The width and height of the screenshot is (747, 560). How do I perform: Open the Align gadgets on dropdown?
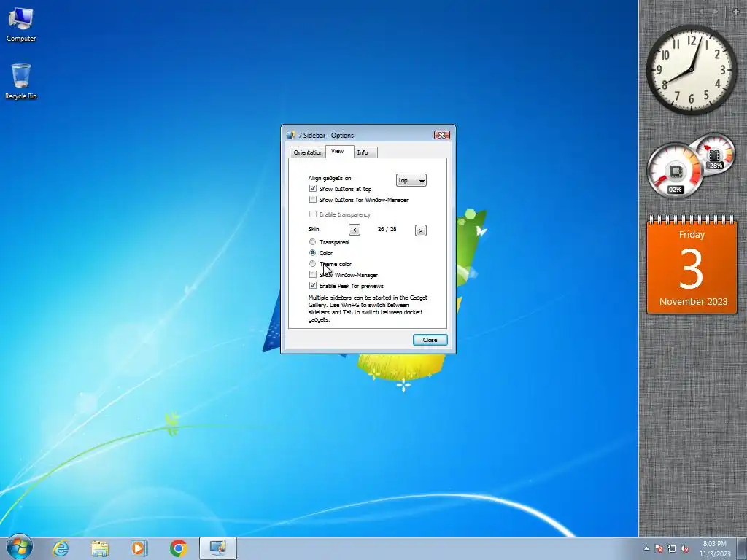(411, 181)
